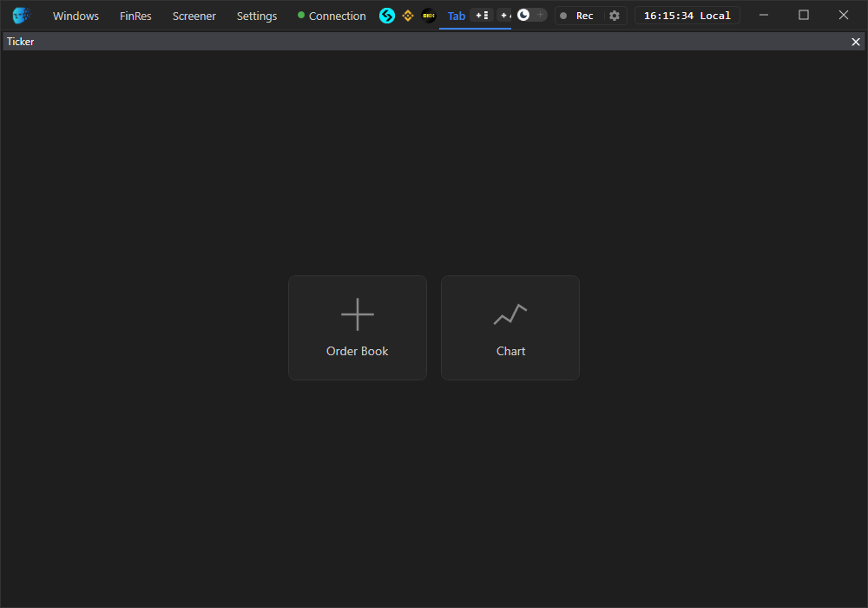Switch to the tab named Tab
The width and height of the screenshot is (868, 608).
457,16
